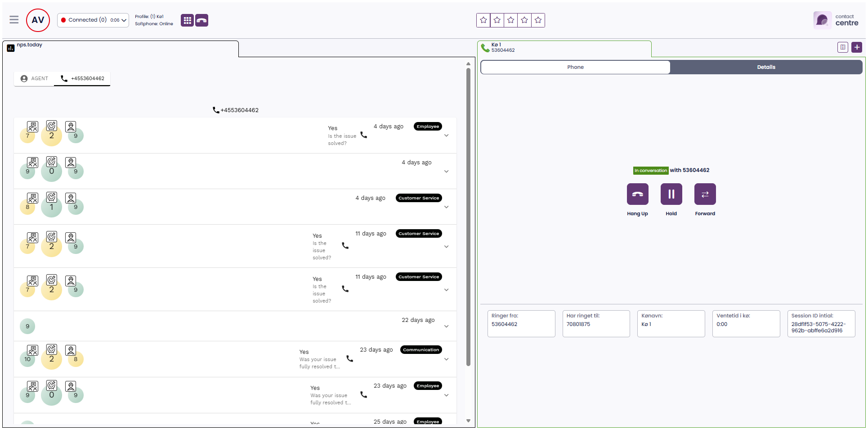Click the Hold icon for the active call
The width and height of the screenshot is (868, 430).
[x=671, y=194]
